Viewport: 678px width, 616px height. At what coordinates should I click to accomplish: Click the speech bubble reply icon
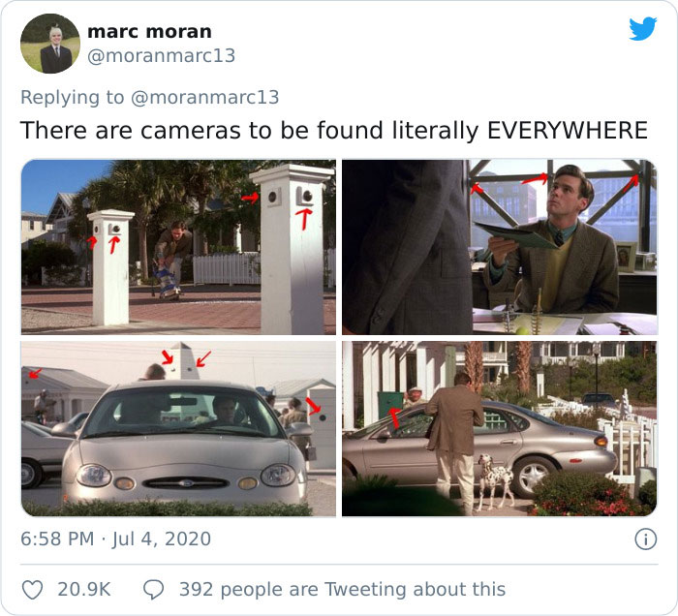(x=153, y=590)
